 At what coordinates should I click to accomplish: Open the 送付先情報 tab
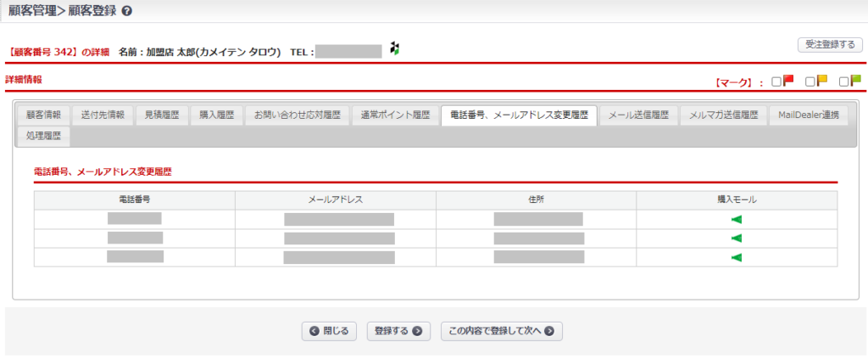click(103, 115)
